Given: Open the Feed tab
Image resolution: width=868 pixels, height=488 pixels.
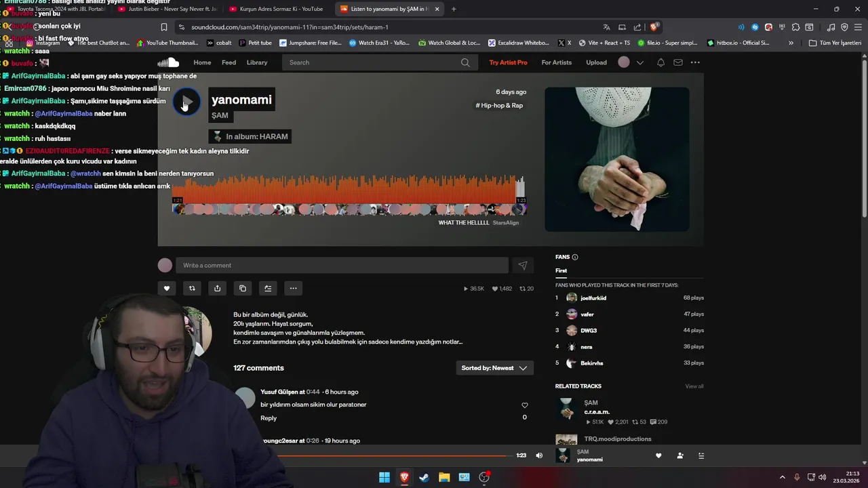Looking at the screenshot, I should tap(229, 62).
